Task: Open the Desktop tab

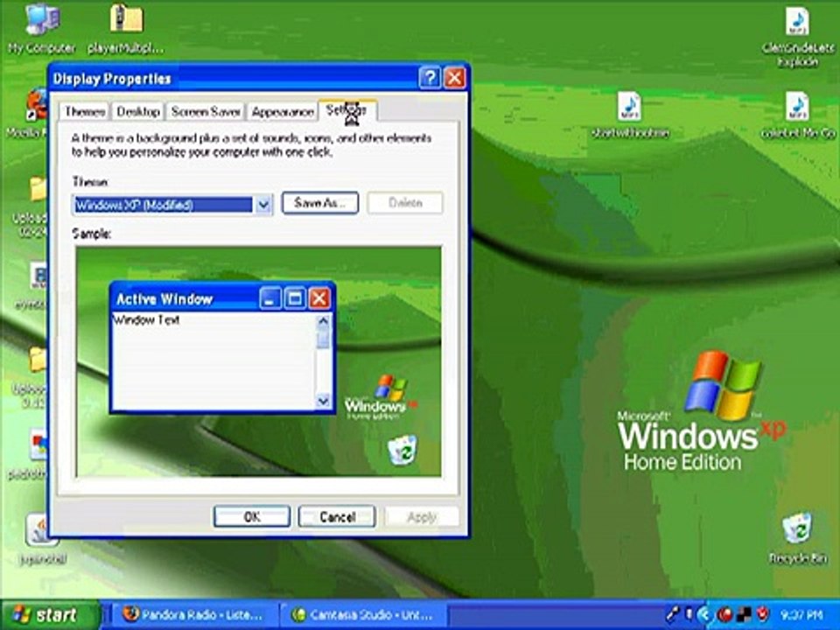Action: click(x=138, y=111)
